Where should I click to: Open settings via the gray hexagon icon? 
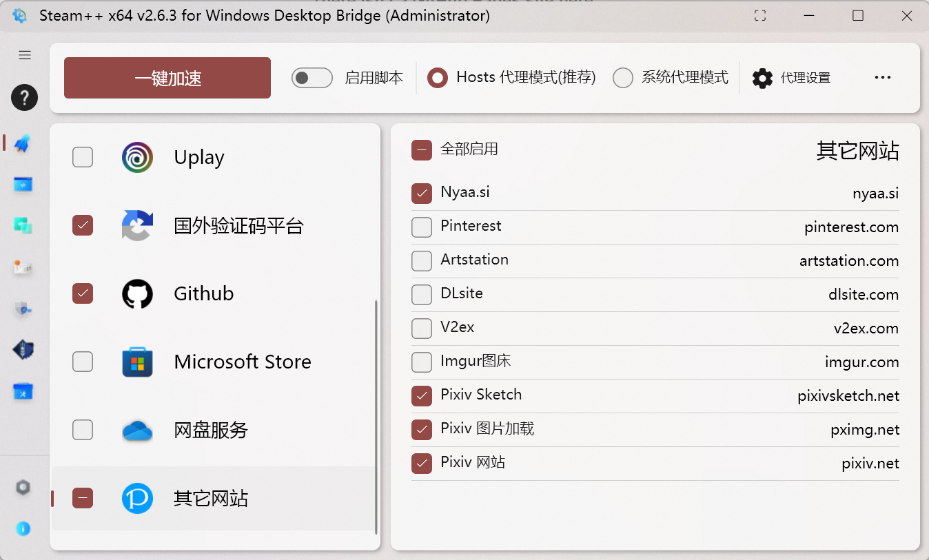23,488
